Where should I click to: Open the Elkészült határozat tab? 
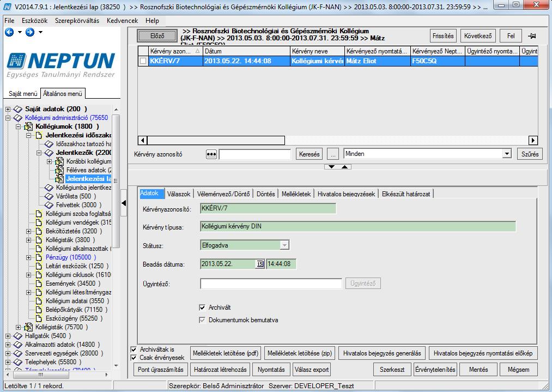pyautogui.click(x=406, y=194)
